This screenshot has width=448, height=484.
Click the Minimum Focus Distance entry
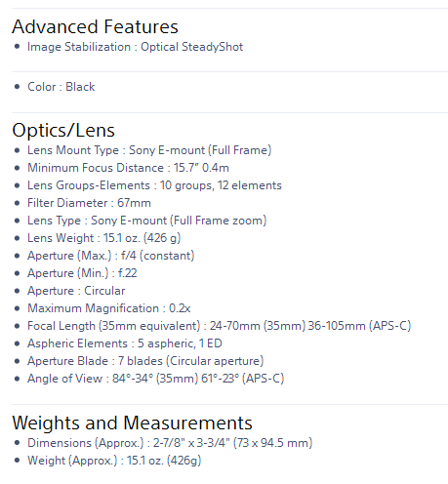click(128, 168)
